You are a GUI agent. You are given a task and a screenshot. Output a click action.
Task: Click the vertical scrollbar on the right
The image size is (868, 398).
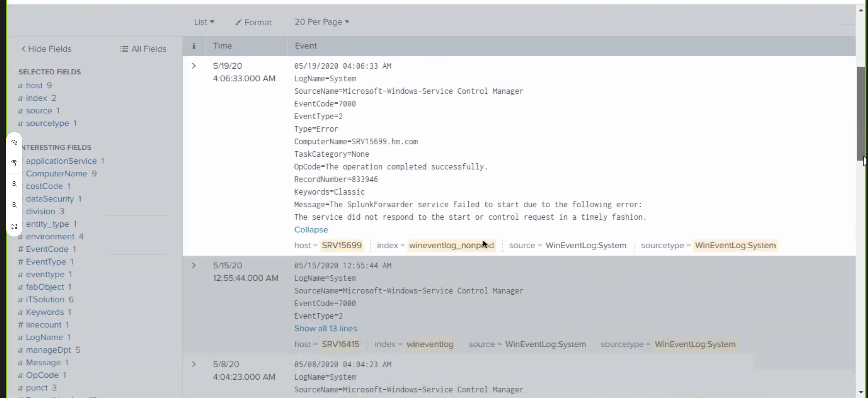point(860,114)
